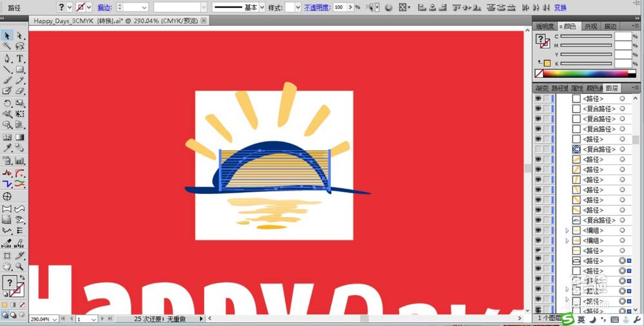644x326 pixels.
Task: Select the Type tool
Action: 20,59
